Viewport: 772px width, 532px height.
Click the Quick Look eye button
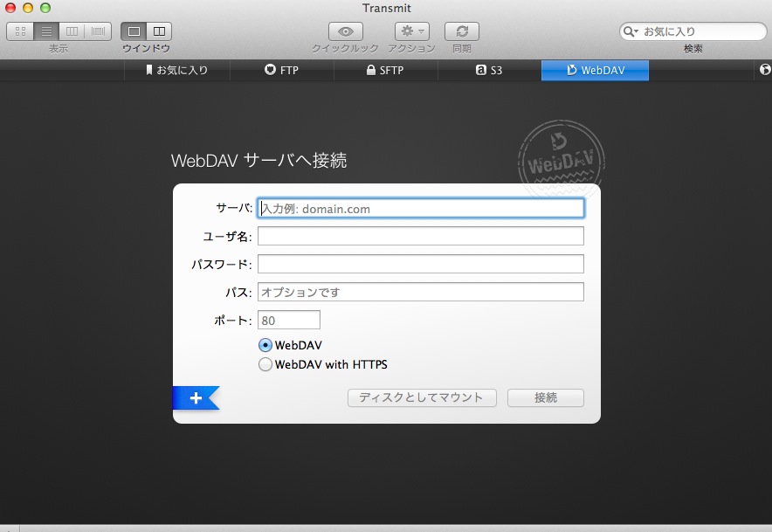click(x=346, y=31)
